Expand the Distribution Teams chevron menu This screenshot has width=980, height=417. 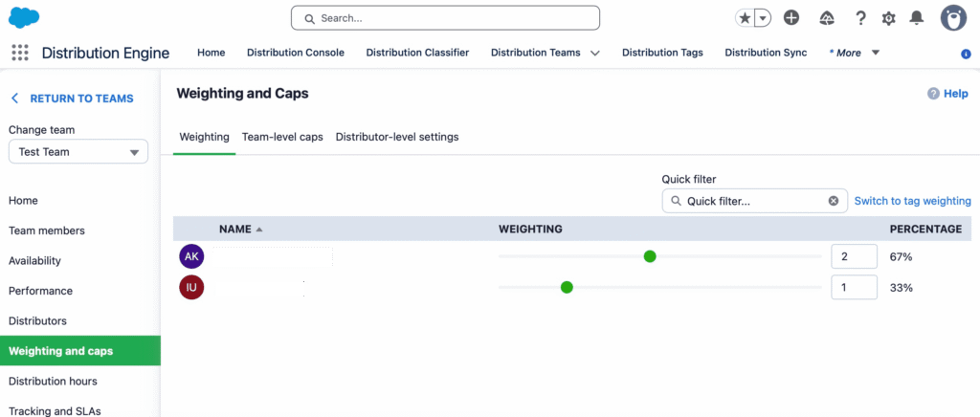(594, 53)
